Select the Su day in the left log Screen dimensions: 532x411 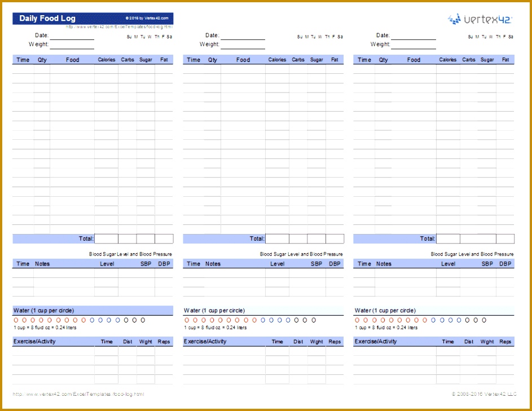[x=129, y=37]
